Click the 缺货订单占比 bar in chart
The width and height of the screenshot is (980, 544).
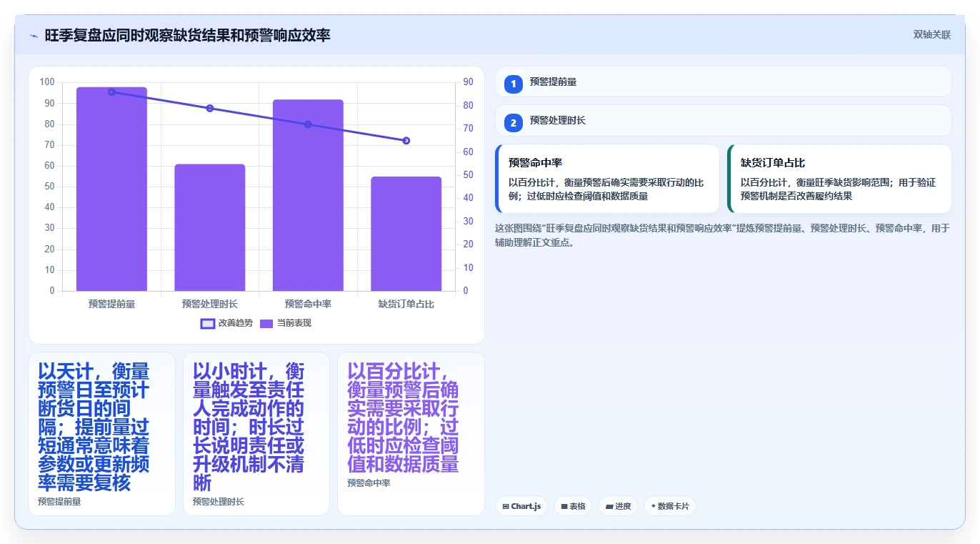coord(406,234)
